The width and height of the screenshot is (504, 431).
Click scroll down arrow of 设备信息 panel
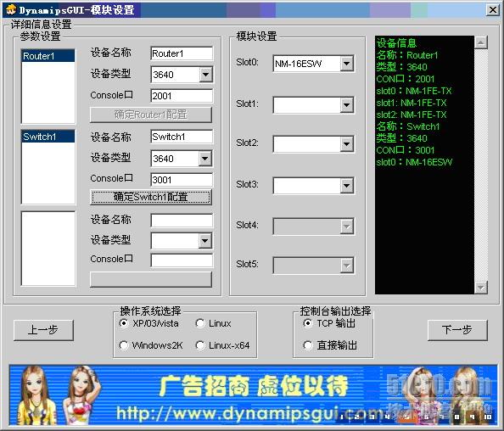point(481,288)
